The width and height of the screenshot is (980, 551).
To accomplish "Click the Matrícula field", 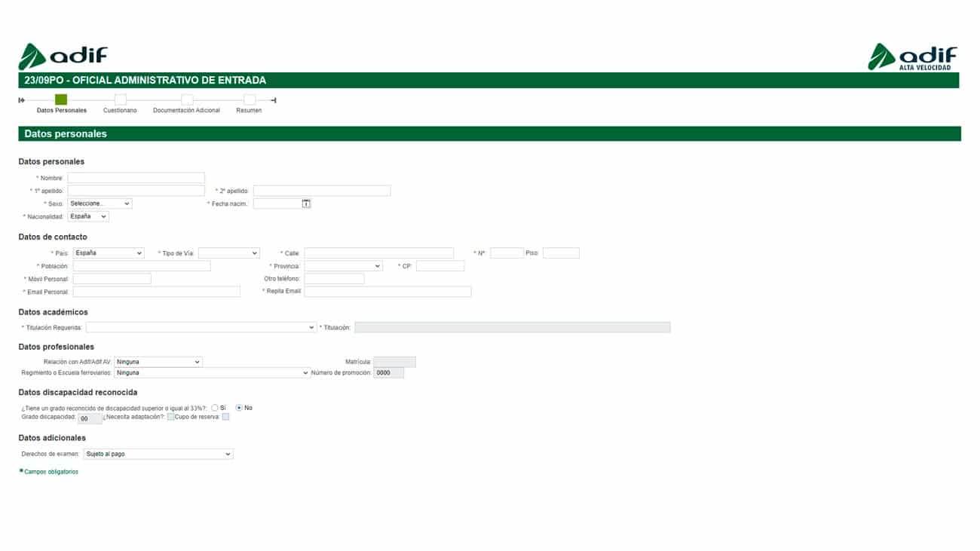I will click(395, 362).
